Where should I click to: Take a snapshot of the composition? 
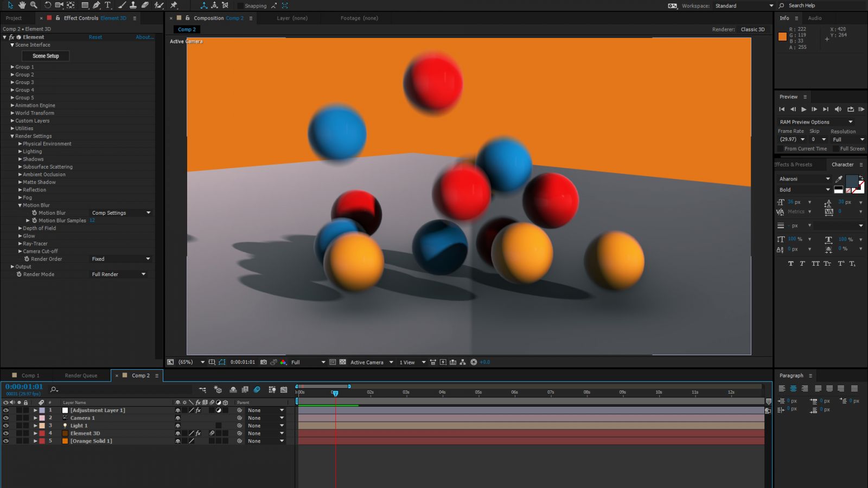(x=264, y=362)
